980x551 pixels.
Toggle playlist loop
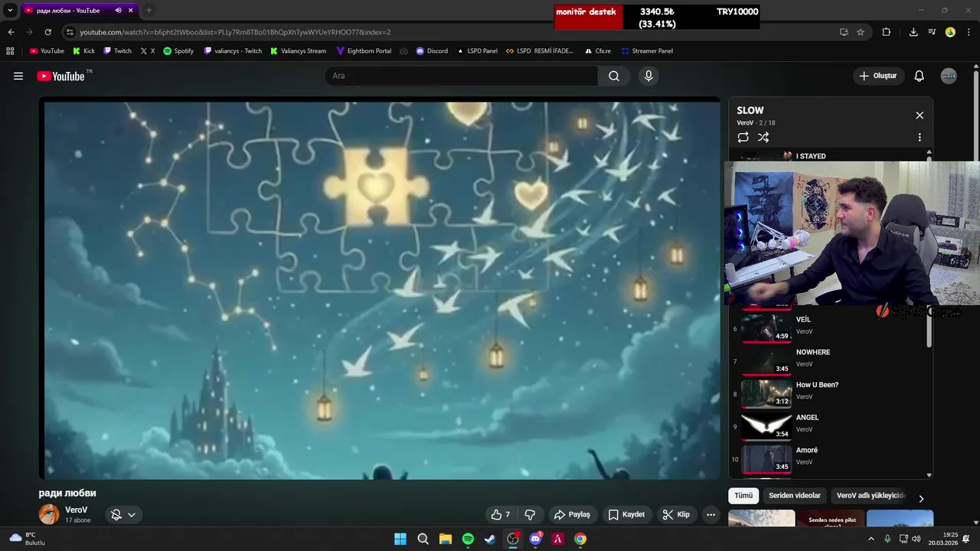coord(743,138)
